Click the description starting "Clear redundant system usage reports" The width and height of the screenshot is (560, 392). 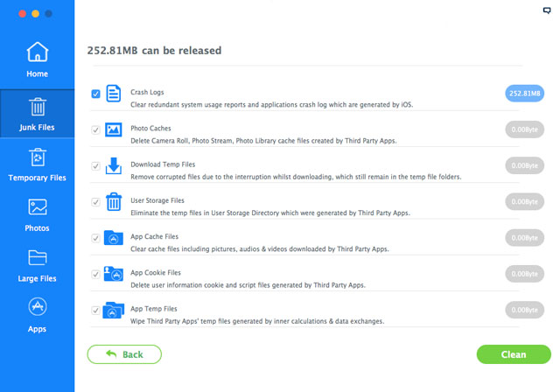pyautogui.click(x=272, y=105)
